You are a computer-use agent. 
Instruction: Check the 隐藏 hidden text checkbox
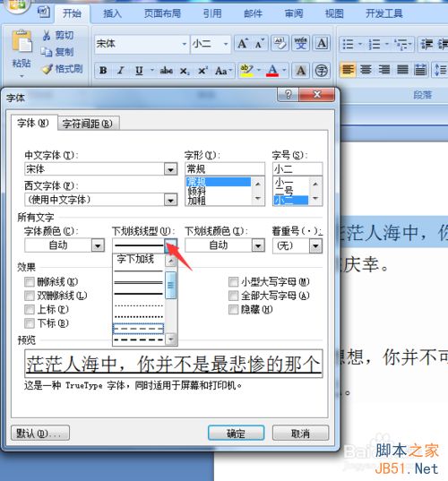(x=234, y=309)
